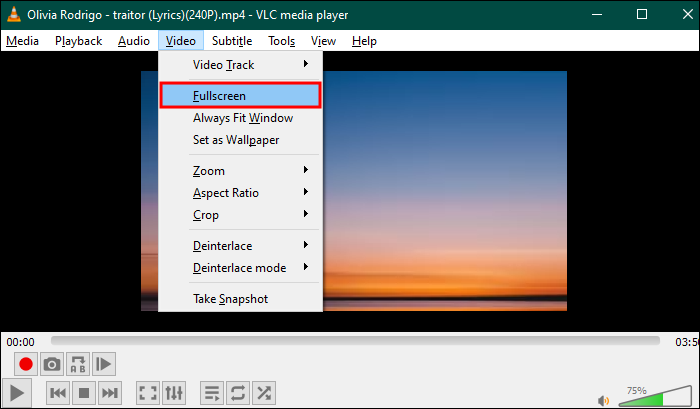Take a snapshot using the camera icon
Screen dimensions: 700x409
pos(52,364)
